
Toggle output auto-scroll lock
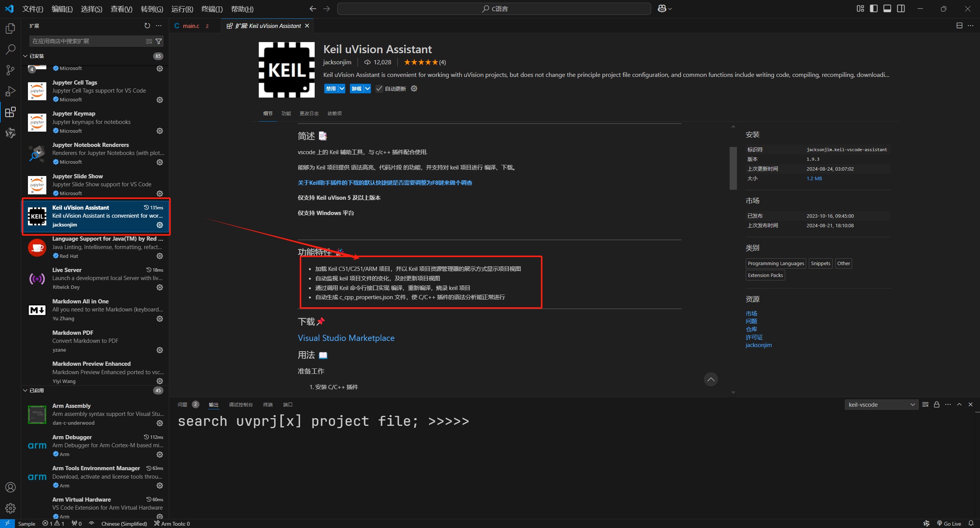point(937,404)
